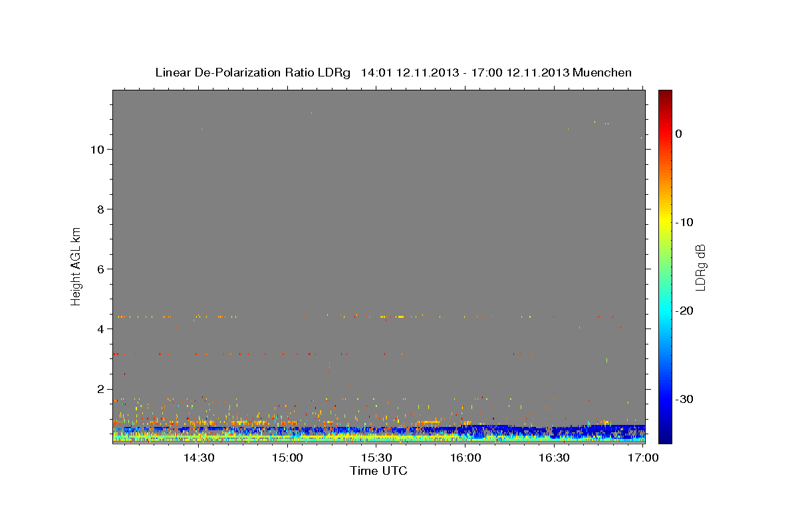
Task: Click the colorbar tick label "-30"
Action: [684, 399]
